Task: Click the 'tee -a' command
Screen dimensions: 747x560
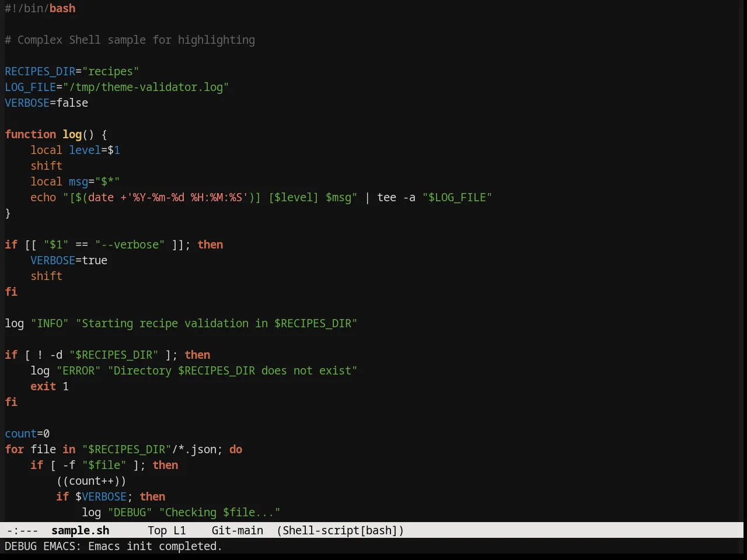Action: click(396, 197)
